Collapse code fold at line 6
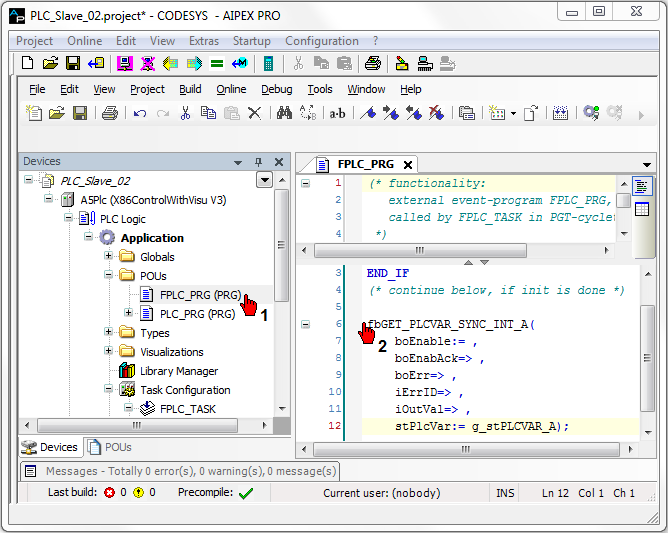 305,325
